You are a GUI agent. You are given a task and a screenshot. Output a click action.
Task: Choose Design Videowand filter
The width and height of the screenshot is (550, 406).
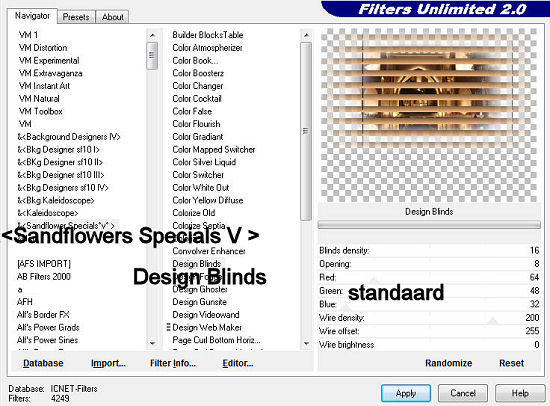click(x=206, y=314)
